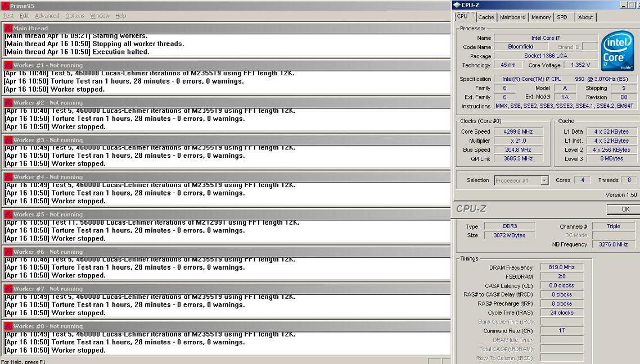Image resolution: width=640 pixels, height=364 pixels.
Task: Click the Worker #1 - Not running title bar
Action: [x=227, y=65]
